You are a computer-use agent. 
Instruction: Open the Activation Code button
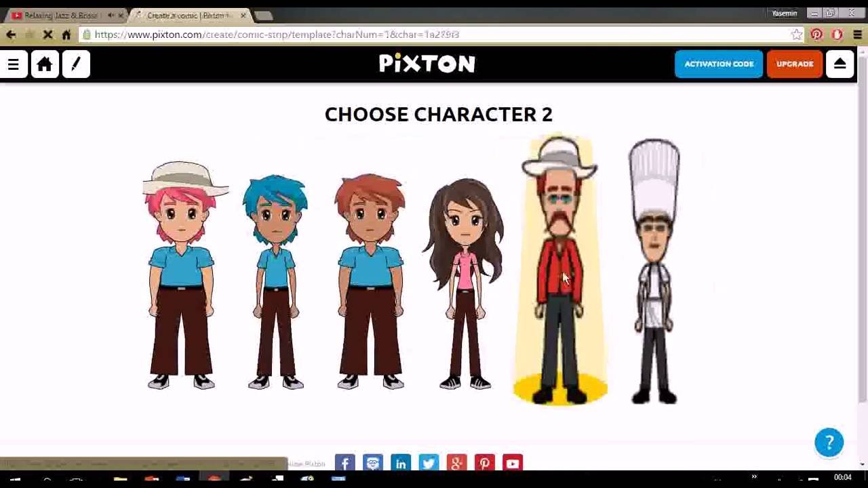(719, 64)
